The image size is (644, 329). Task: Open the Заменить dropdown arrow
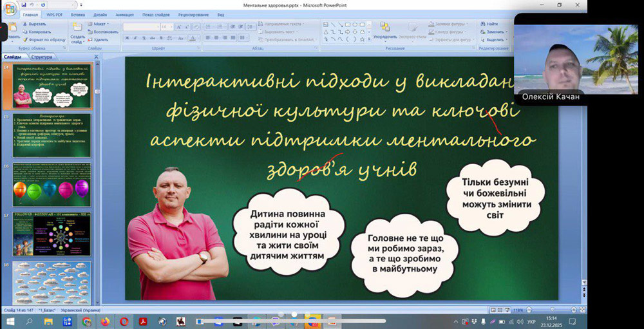pyautogui.click(x=507, y=32)
